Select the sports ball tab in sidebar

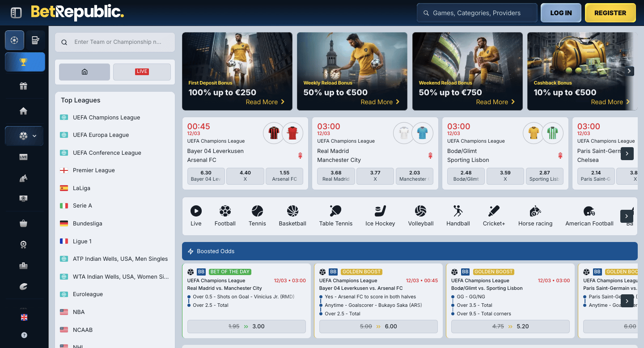tap(14, 40)
